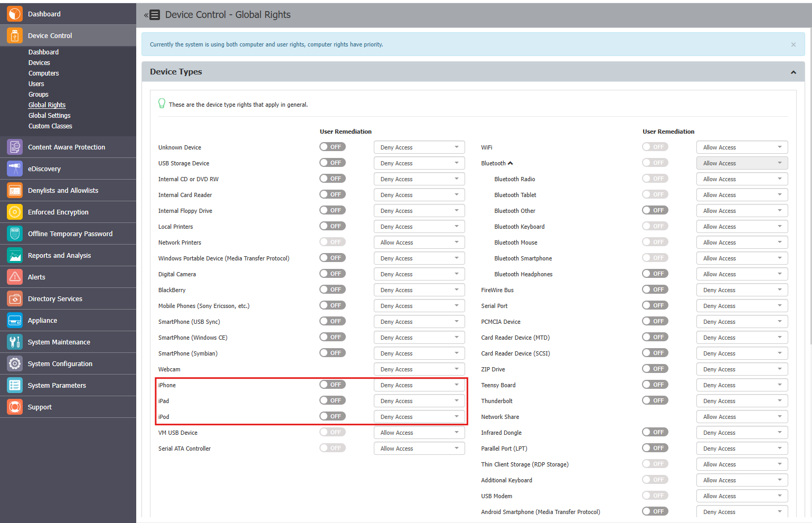
Task: Open Users under Device Control
Action: [36, 83]
